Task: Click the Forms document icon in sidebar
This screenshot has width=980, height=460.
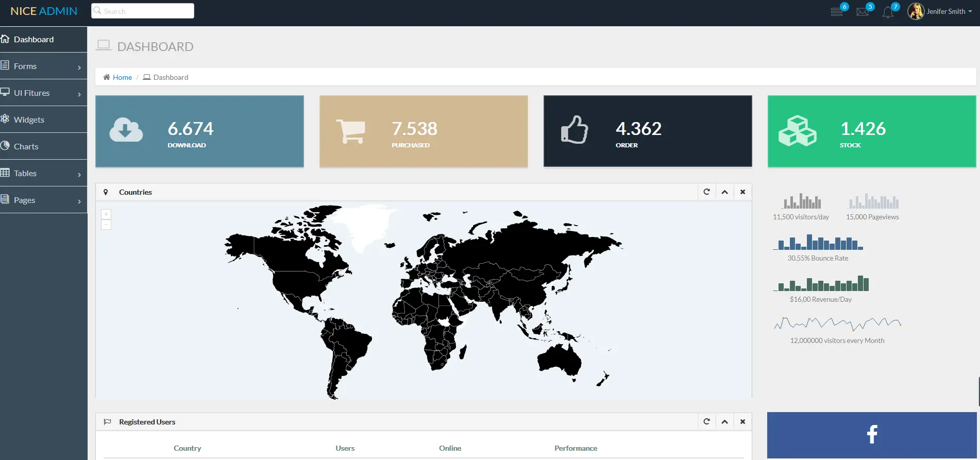Action: click(x=5, y=65)
